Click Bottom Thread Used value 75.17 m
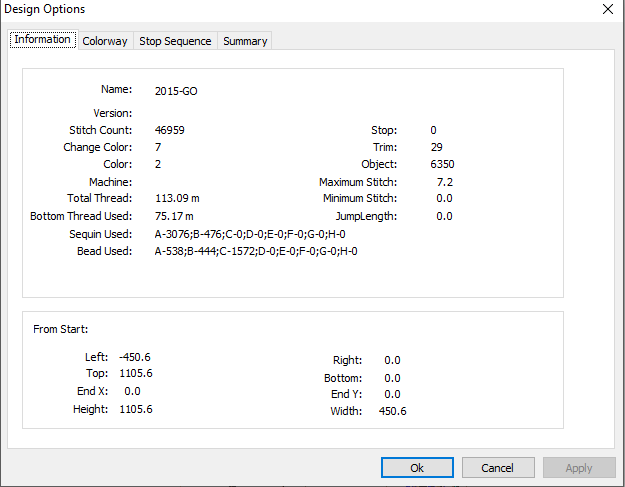This screenshot has width=625, height=487. [174, 216]
